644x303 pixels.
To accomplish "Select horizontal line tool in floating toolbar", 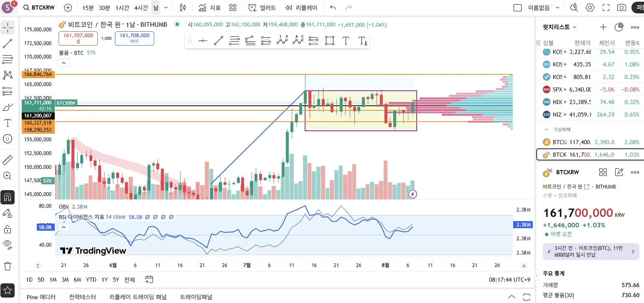I will pos(203,41).
